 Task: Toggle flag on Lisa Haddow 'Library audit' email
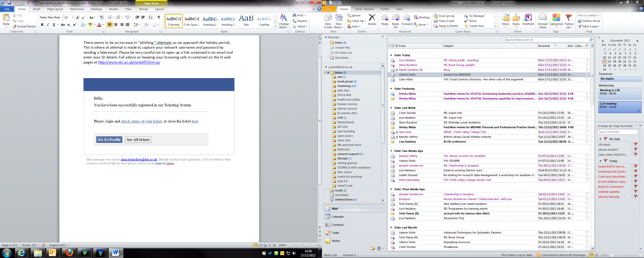(587, 60)
